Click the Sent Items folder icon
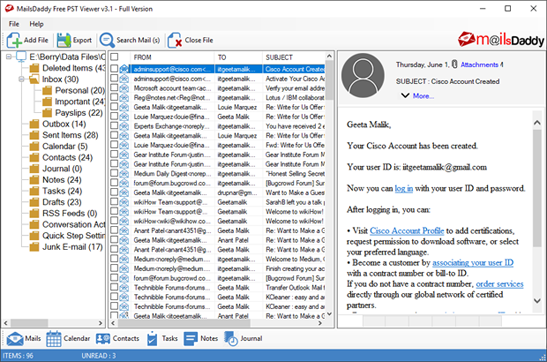This screenshot has height=362, width=547. click(x=34, y=135)
